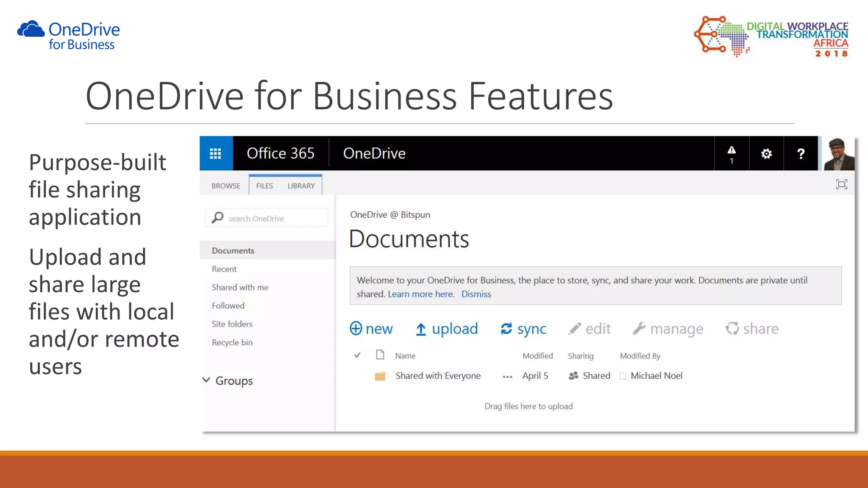Switch to the FILES ribbon tab
The height and width of the screenshot is (488, 868).
coord(264,186)
